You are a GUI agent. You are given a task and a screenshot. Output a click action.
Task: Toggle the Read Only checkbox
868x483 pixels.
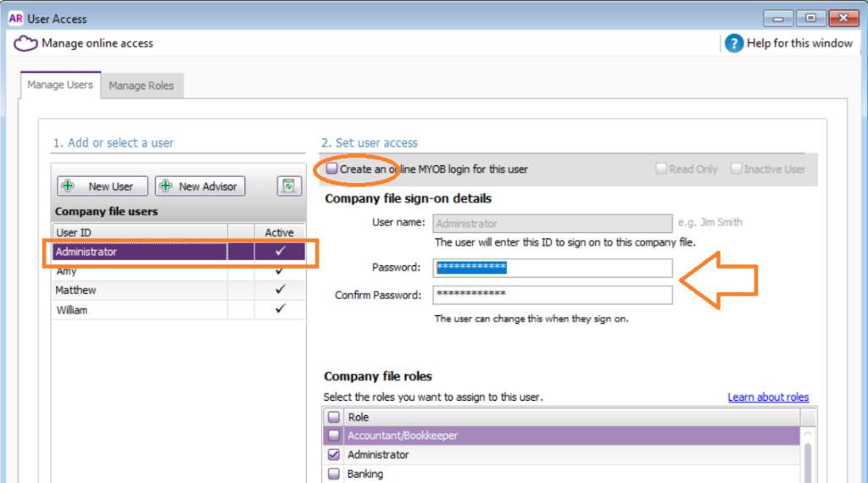[x=661, y=169]
